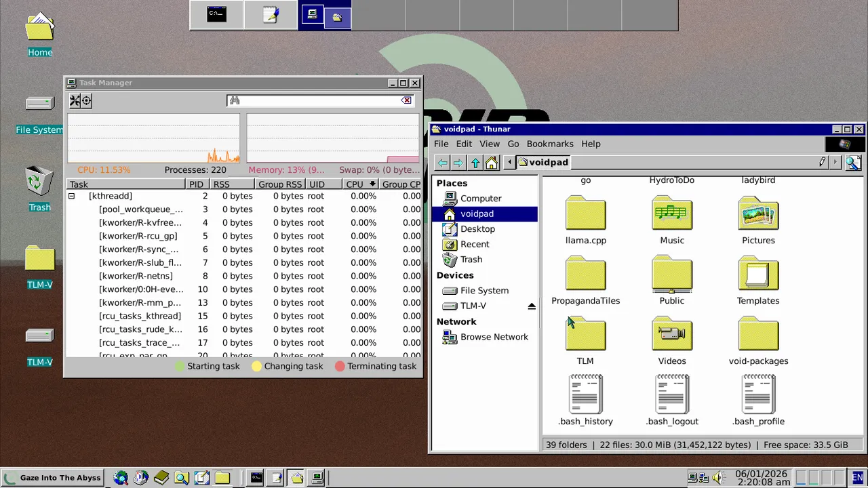
Task: Click the filter target icon in Task Manager
Action: click(x=86, y=100)
